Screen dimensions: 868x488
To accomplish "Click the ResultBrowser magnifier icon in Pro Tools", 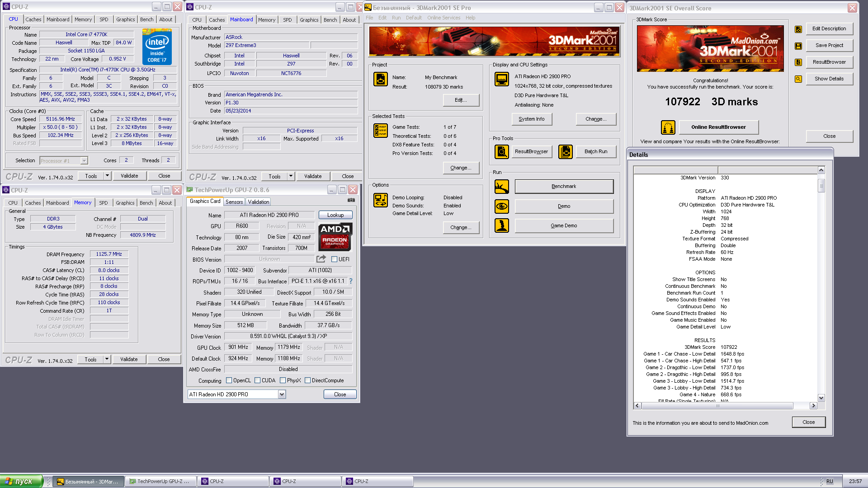I will click(502, 152).
